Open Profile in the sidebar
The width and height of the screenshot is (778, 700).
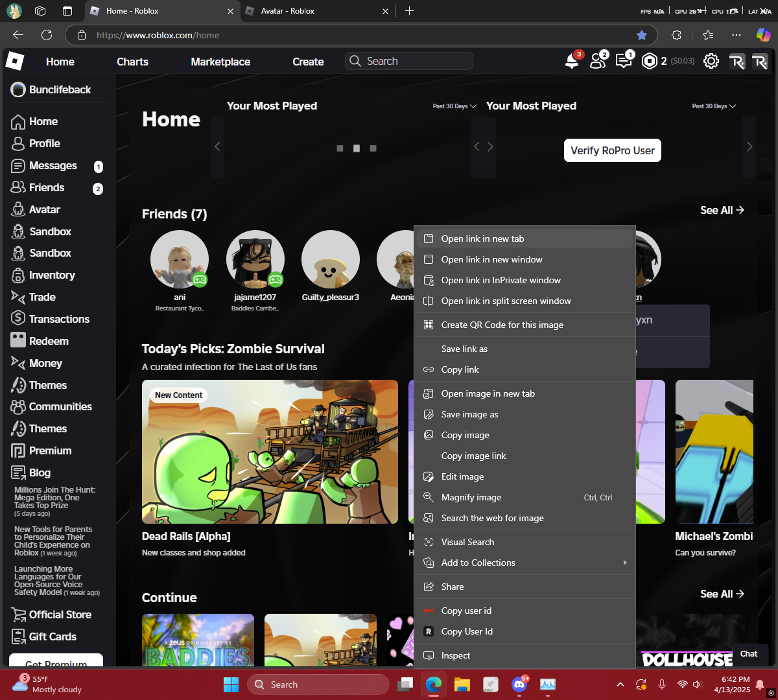pos(36,143)
